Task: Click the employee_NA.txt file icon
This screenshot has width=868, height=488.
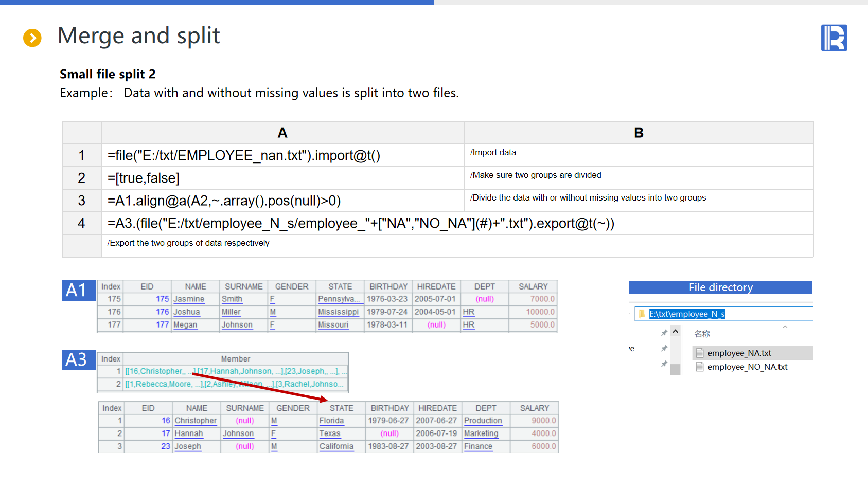Action: (x=700, y=353)
